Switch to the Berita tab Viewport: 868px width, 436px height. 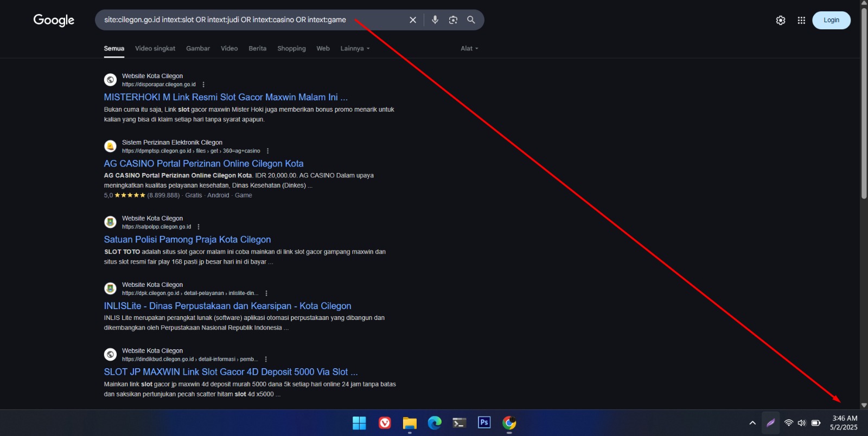(257, 48)
